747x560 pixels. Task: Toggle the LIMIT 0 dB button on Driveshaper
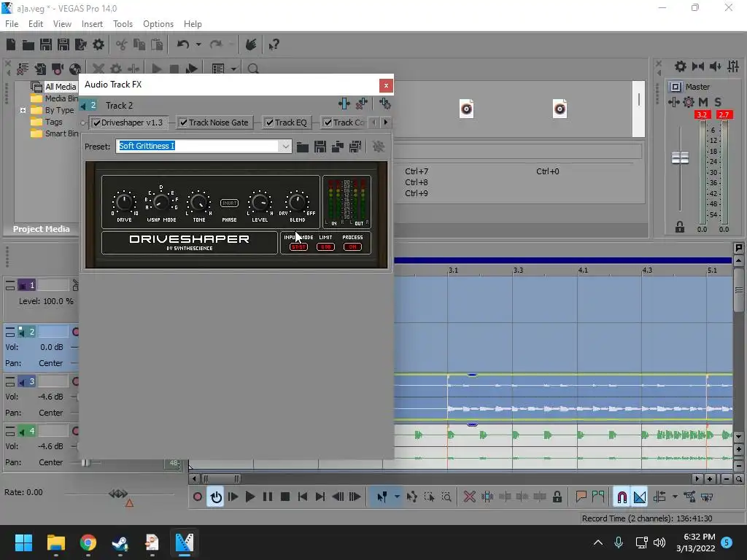(x=326, y=246)
